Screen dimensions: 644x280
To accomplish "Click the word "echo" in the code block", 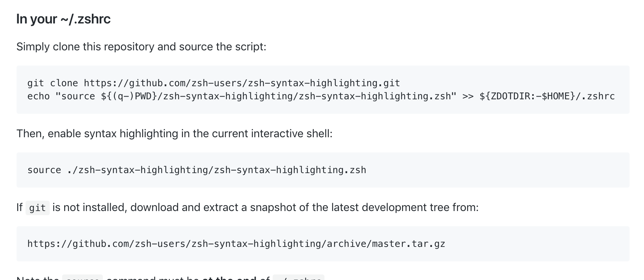I will coord(38,96).
